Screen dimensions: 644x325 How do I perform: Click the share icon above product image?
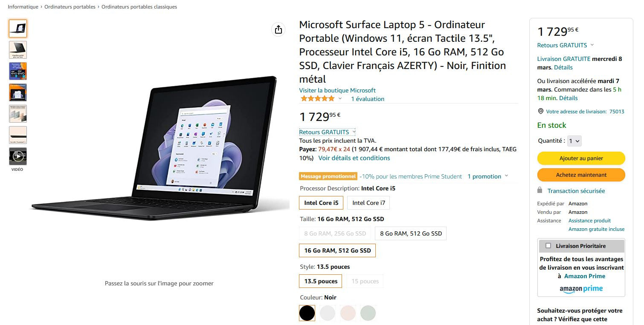point(278,29)
